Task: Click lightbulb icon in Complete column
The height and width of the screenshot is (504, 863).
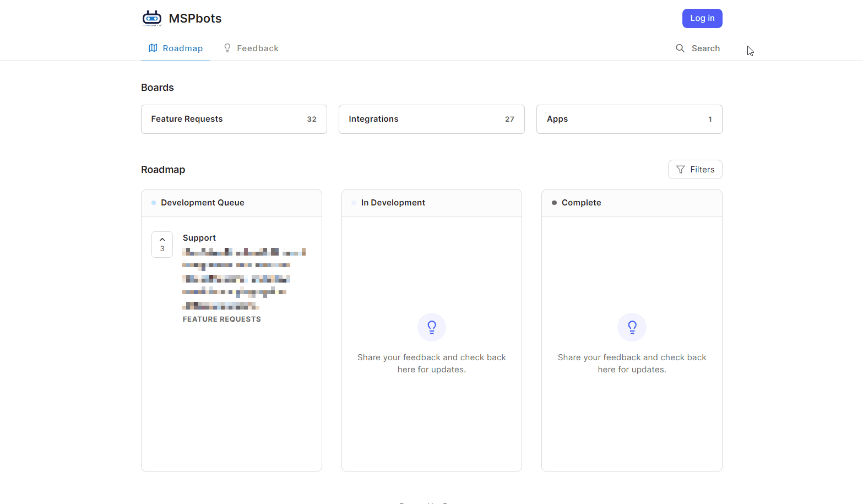Action: pyautogui.click(x=632, y=327)
